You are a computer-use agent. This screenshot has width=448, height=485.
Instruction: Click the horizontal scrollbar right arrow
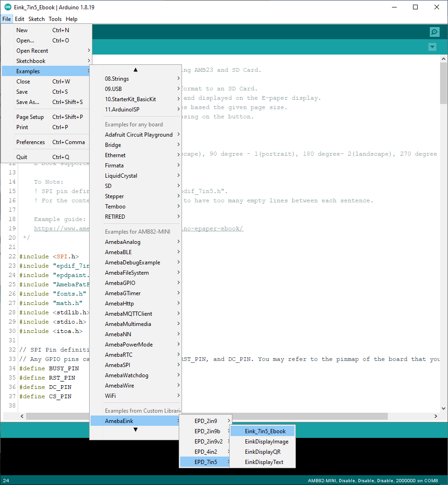tap(435, 416)
